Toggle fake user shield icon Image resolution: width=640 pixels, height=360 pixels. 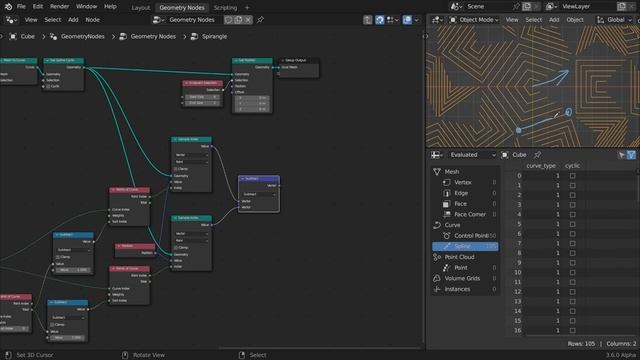pos(228,20)
